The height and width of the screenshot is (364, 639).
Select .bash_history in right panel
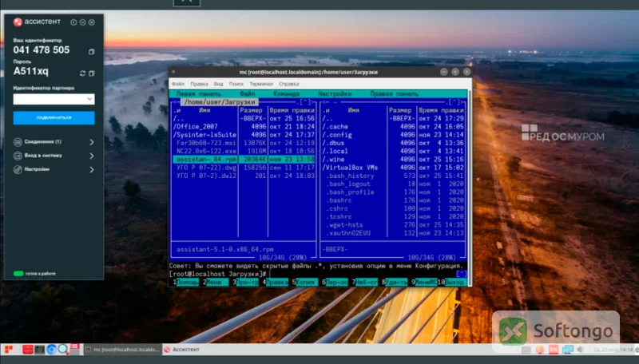click(393, 176)
